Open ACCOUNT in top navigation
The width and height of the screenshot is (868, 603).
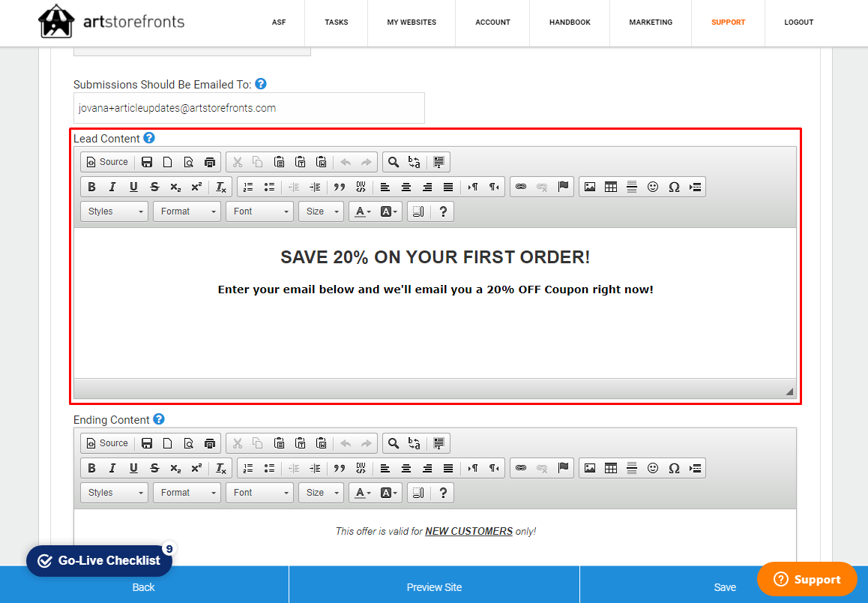point(492,22)
